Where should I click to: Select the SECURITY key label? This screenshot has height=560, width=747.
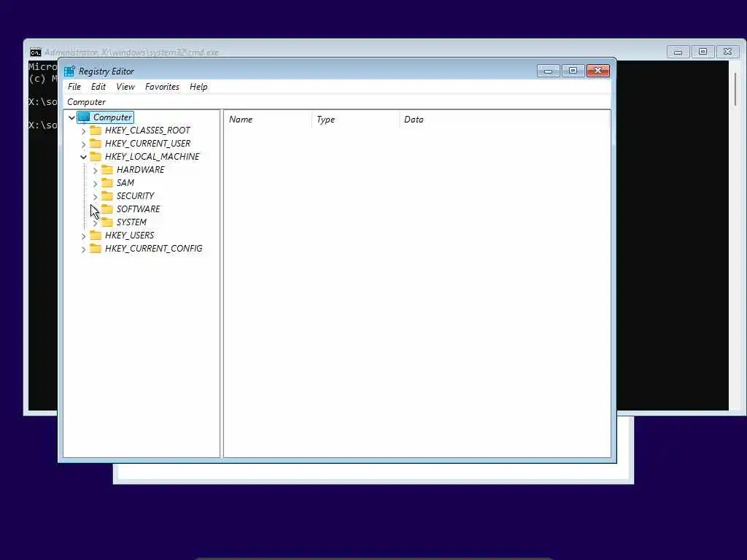tap(135, 195)
